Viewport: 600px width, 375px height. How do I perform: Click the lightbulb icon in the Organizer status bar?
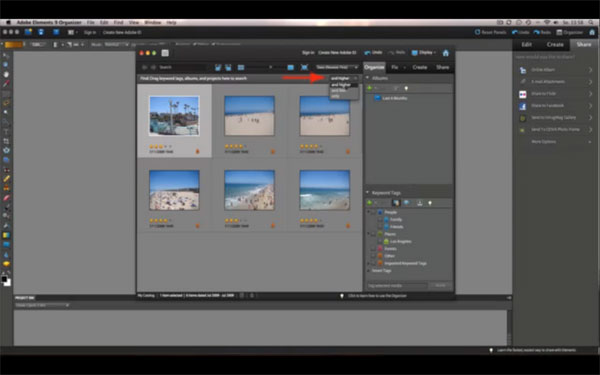tap(342, 296)
